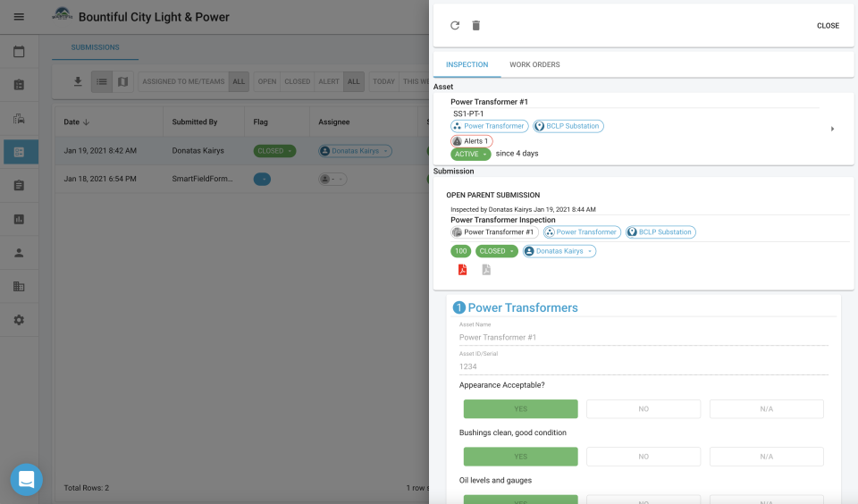This screenshot has width=858, height=504.
Task: Open blue flag dropdown in SmartFieldForm row
Action: point(262,179)
